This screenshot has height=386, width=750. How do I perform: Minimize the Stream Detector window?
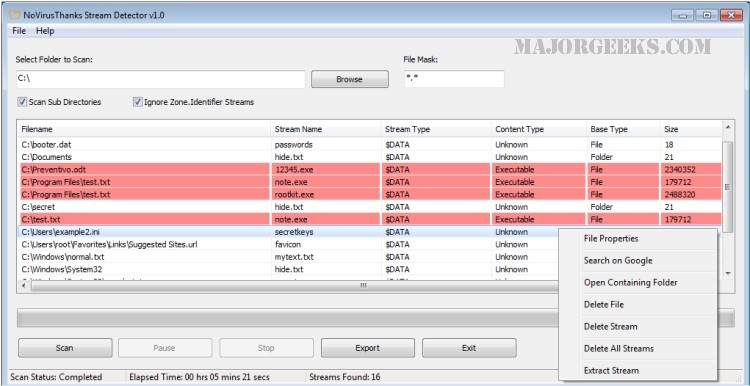click(x=683, y=15)
